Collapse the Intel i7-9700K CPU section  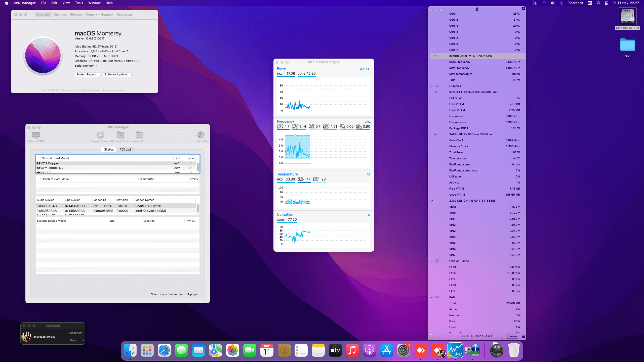pyautogui.click(x=435, y=56)
